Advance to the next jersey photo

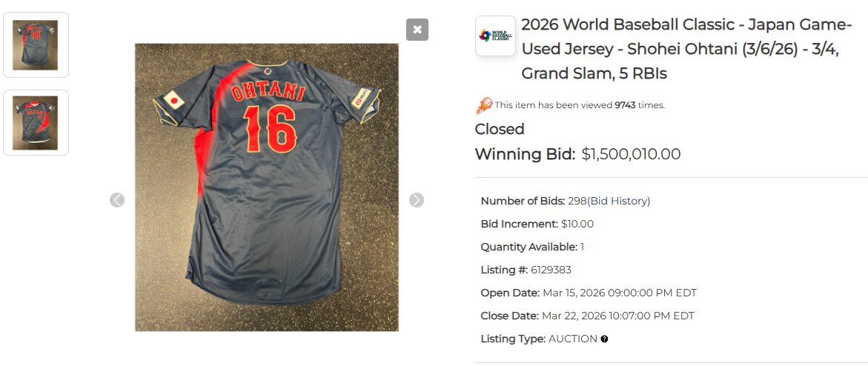(x=417, y=200)
